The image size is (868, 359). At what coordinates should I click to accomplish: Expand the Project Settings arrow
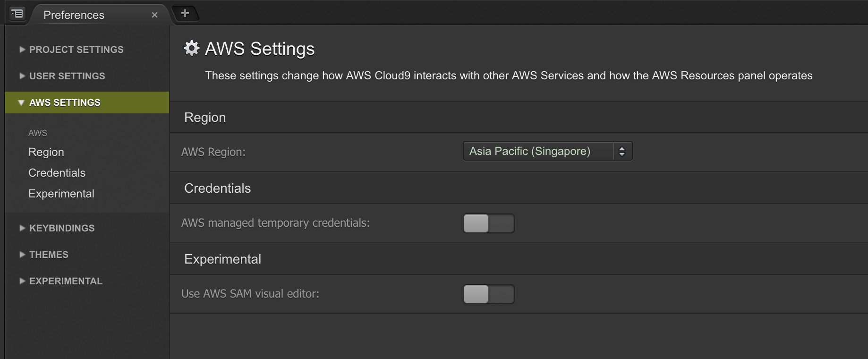22,49
